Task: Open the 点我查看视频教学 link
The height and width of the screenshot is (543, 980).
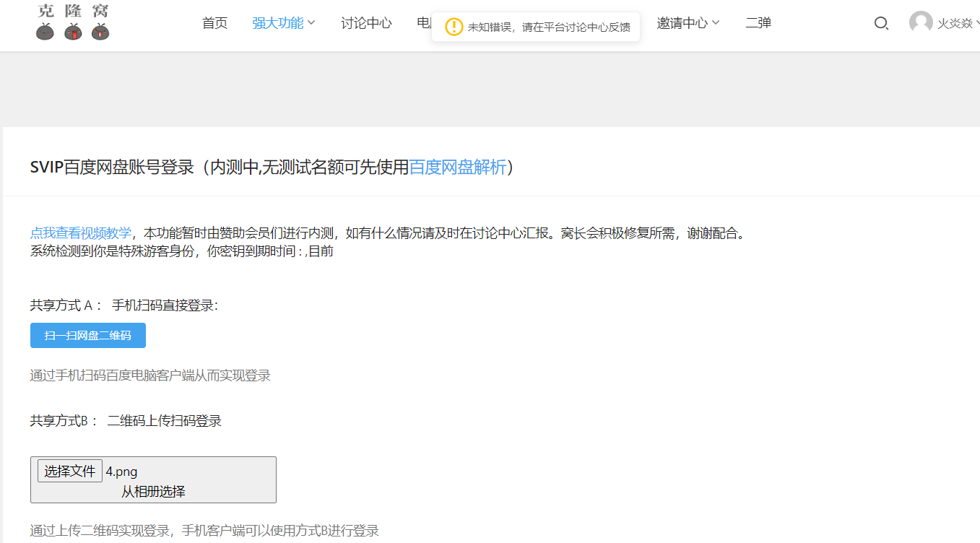Action: click(81, 233)
